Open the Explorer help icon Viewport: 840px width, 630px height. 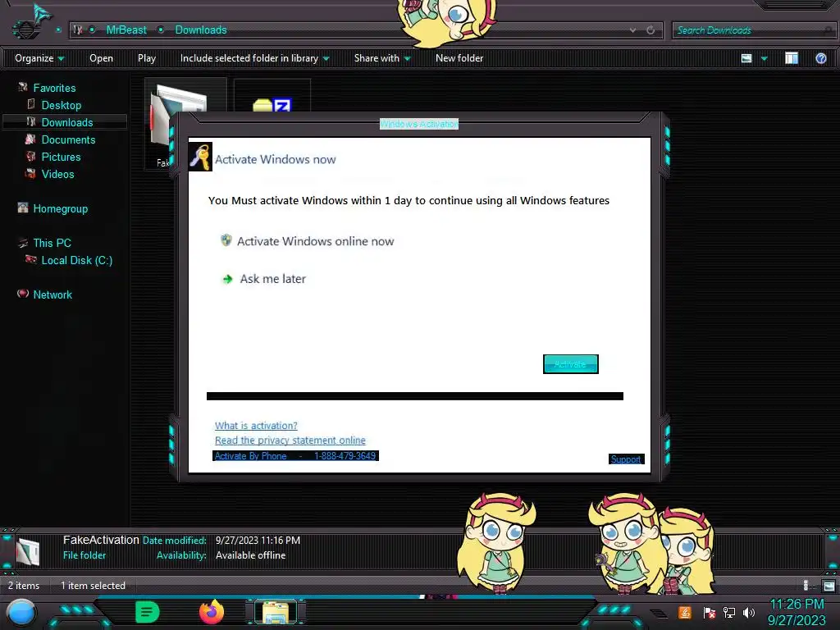tap(820, 58)
